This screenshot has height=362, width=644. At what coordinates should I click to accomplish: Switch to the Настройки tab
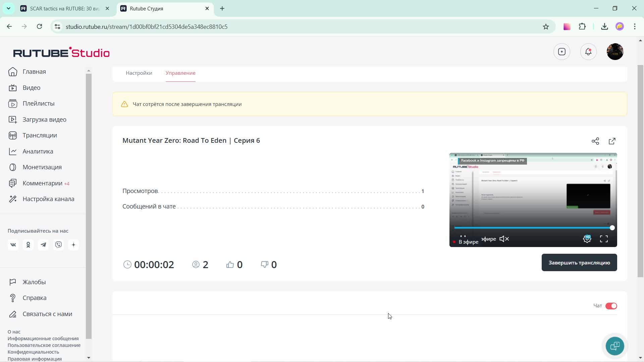click(139, 73)
